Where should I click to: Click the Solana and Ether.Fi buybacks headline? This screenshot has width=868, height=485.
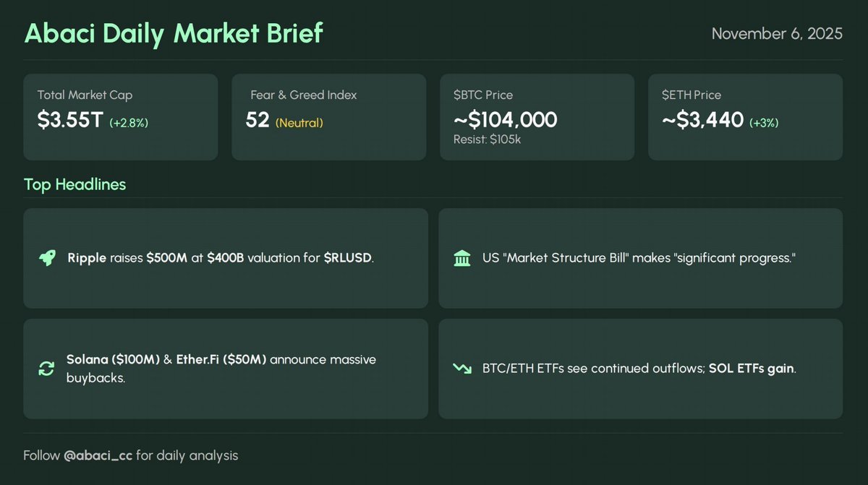pos(221,369)
